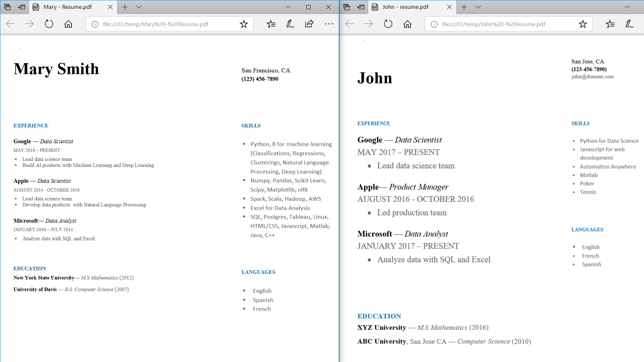This screenshot has height=362, width=644.
Task: Show site info icon in John address bar
Action: 434,24
